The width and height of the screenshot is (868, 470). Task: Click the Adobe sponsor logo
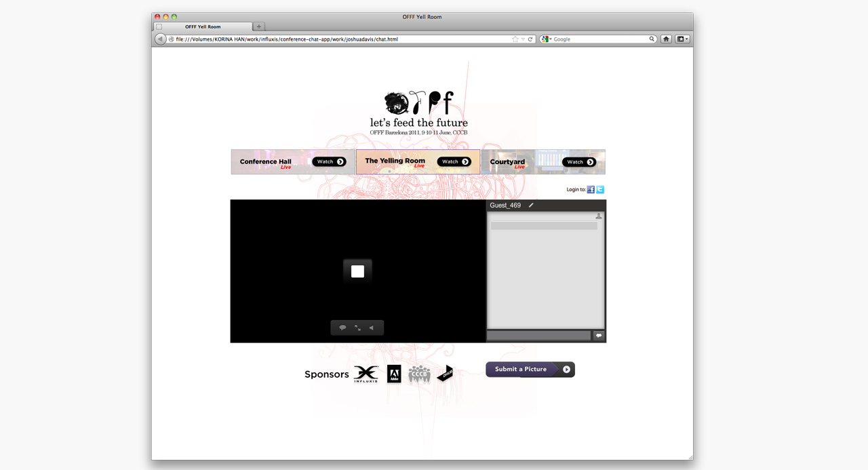pos(394,374)
